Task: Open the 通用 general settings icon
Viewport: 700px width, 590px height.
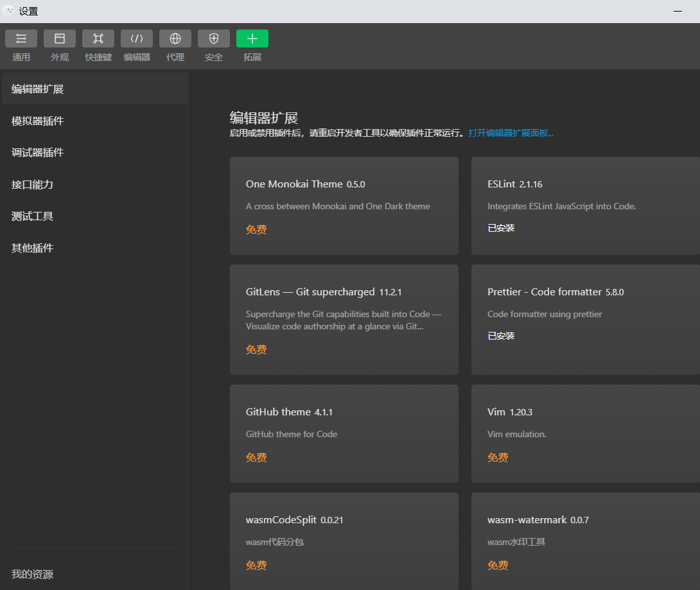Action: [x=21, y=39]
